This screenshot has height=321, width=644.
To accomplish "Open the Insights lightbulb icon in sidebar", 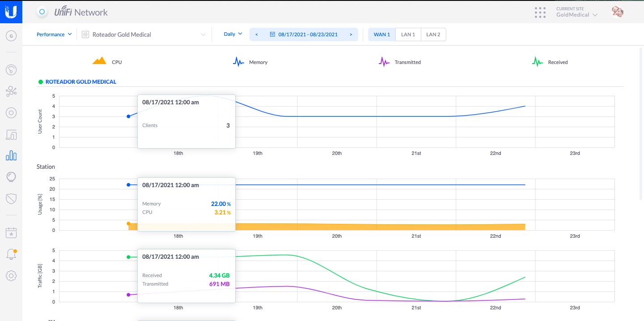I will 11,177.
